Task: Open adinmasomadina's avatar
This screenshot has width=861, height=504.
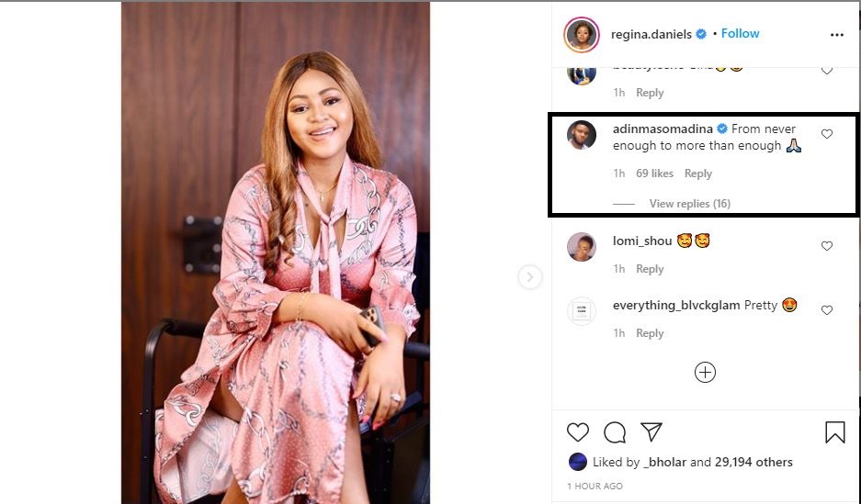Action: [582, 134]
